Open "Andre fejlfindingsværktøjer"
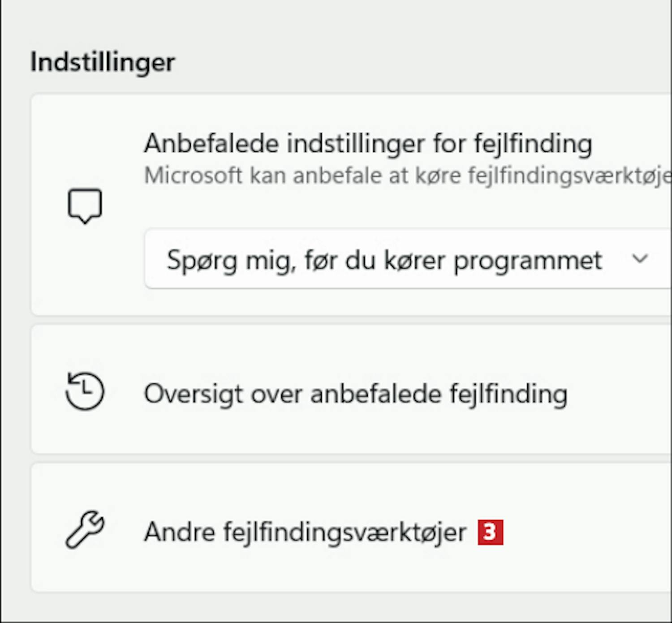This screenshot has height=623, width=672. (305, 532)
